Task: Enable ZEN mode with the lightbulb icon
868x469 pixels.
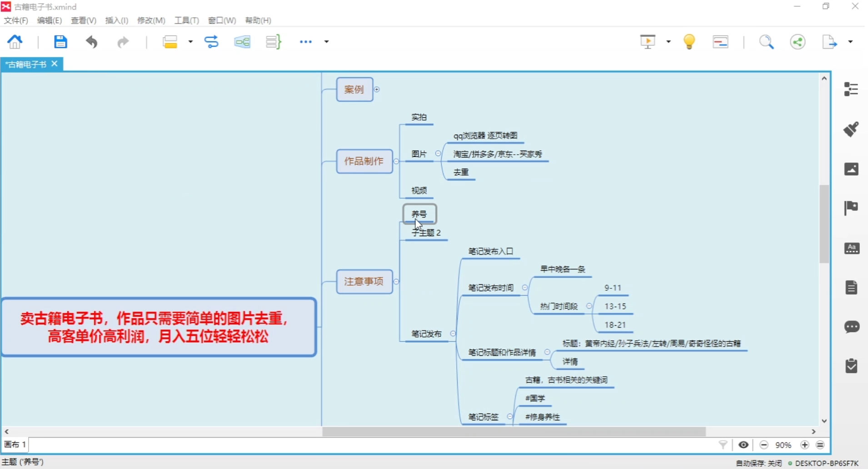Action: 689,41
